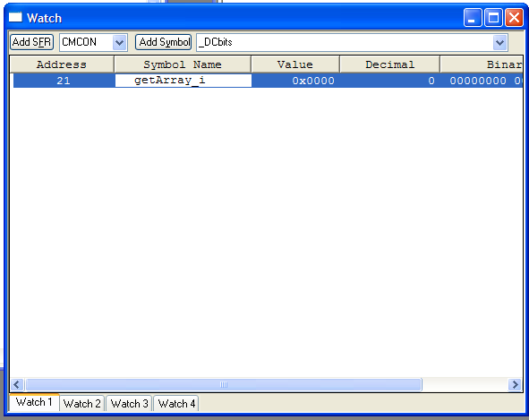Click the Binary column header
Image resolution: width=529 pixels, height=420 pixels.
click(x=482, y=64)
